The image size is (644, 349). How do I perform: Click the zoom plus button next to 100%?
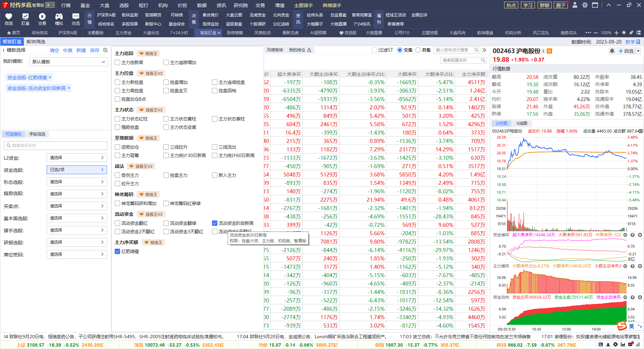coord(616,33)
